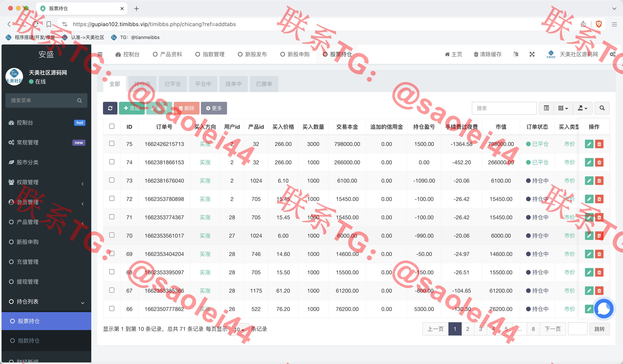This screenshot has width=623, height=364.
Task: Open the columns toggle dropdown
Action: click(x=563, y=108)
